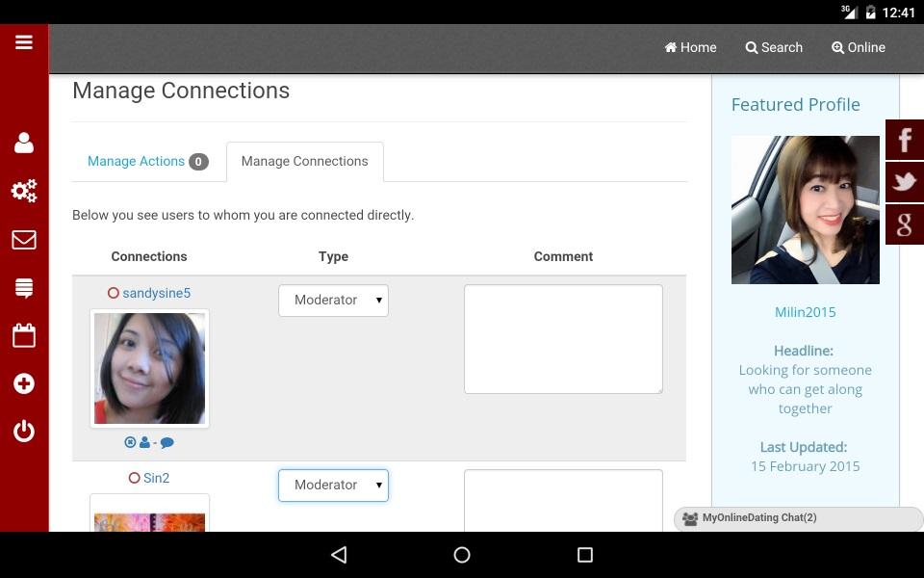The image size is (924, 578).
Task: Open the mail envelope sidebar icon
Action: click(23, 240)
